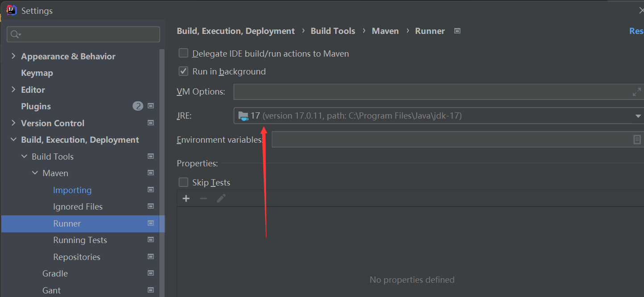The image size is (644, 297).
Task: Click the magnifier in the settings search field
Action: click(x=15, y=34)
